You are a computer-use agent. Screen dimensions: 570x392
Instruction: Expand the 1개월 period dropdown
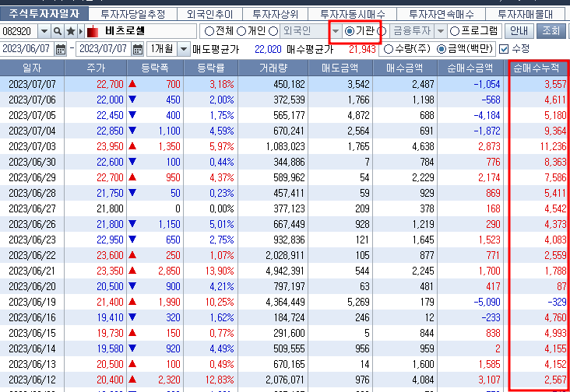pyautogui.click(x=184, y=49)
